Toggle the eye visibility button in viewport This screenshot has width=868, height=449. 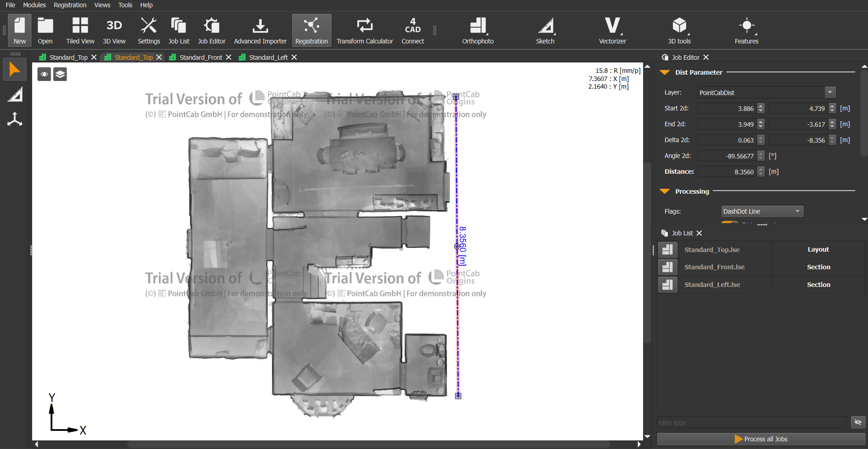click(44, 74)
